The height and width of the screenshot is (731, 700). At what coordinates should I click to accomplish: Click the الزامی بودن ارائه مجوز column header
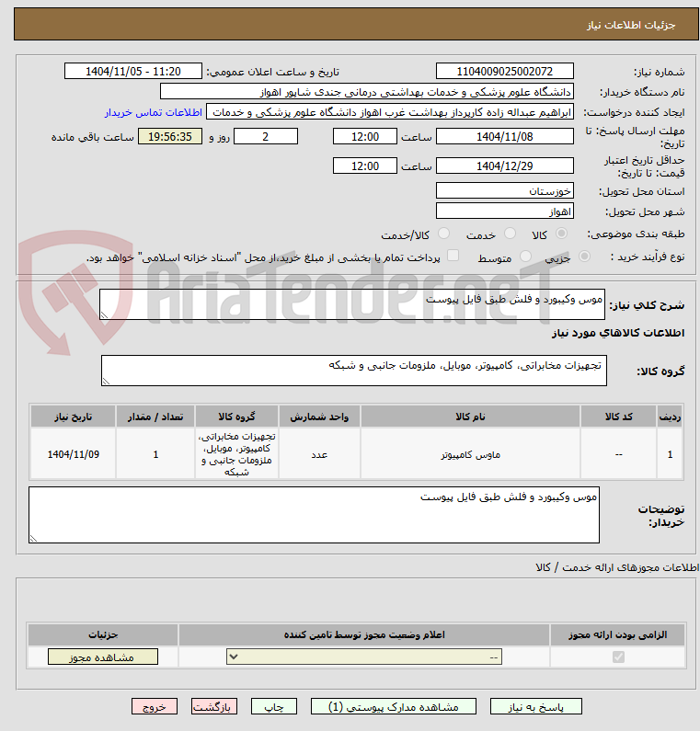pos(617,635)
